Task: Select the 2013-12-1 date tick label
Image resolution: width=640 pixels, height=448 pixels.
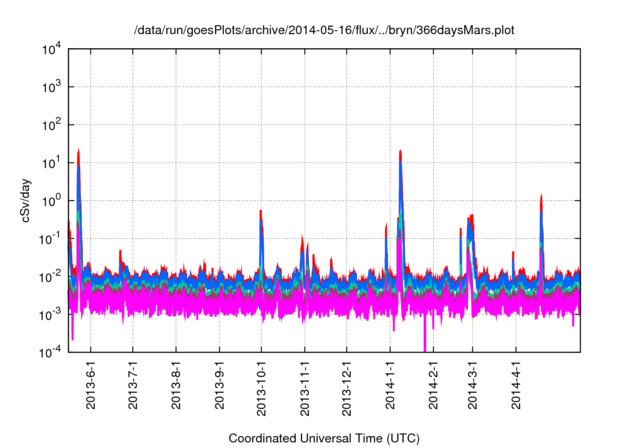Action: pyautogui.click(x=346, y=387)
